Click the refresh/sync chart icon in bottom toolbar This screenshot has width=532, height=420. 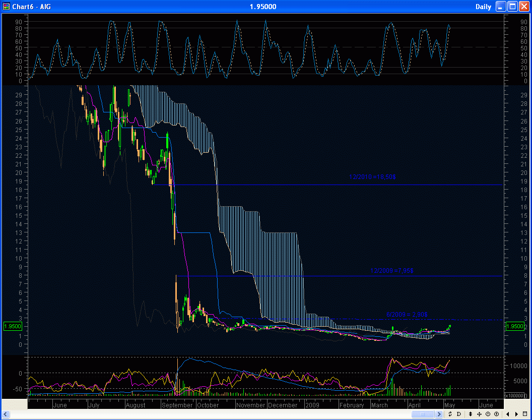tap(450, 414)
